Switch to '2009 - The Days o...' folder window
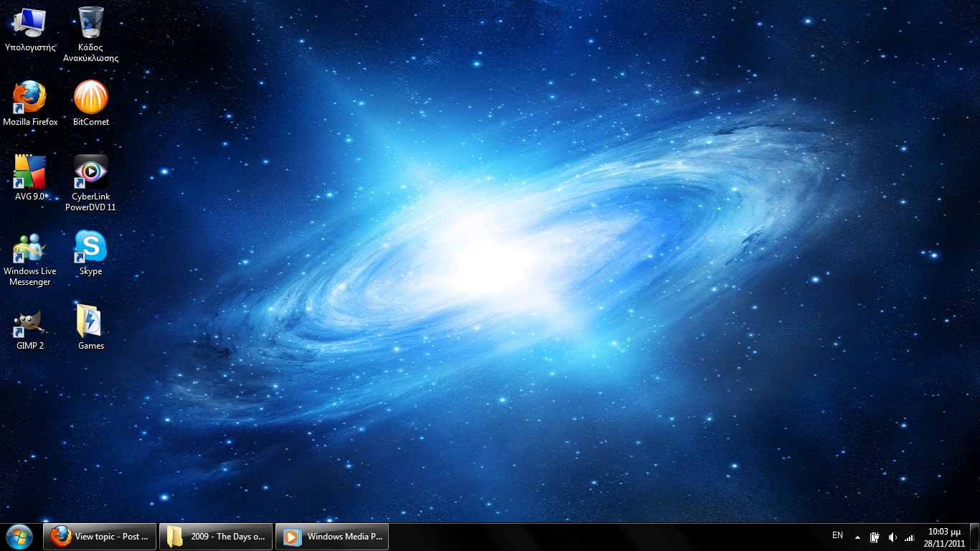 [x=216, y=536]
